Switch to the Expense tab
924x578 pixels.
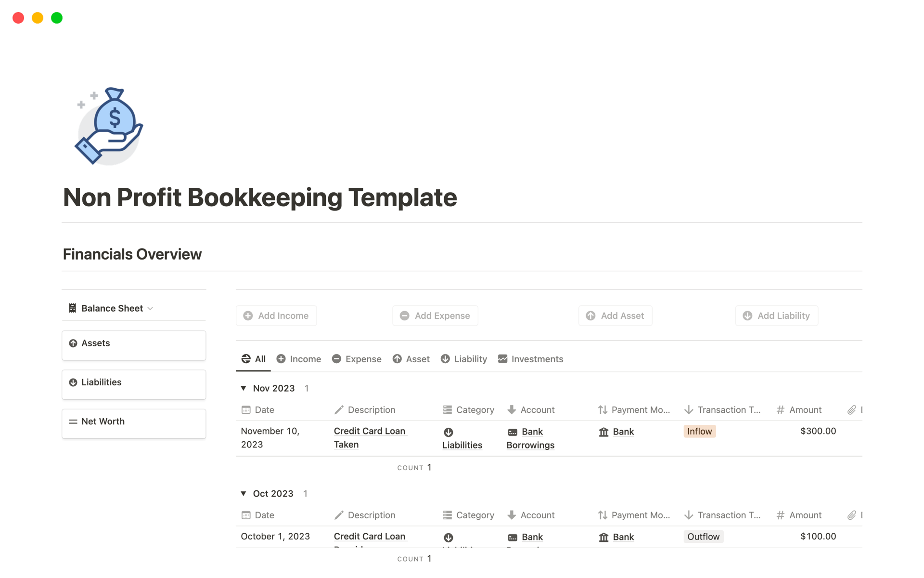(357, 359)
